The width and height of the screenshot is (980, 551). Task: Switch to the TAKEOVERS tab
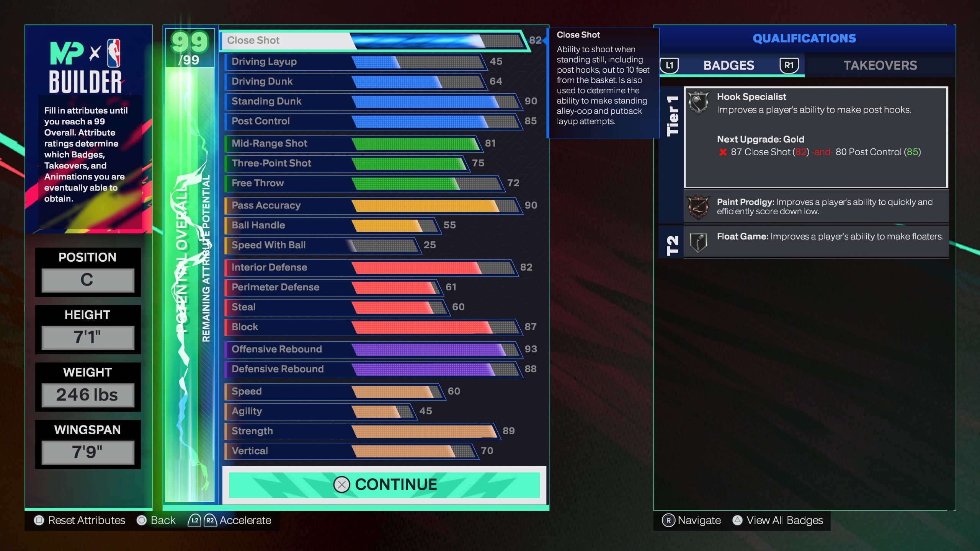tap(880, 65)
